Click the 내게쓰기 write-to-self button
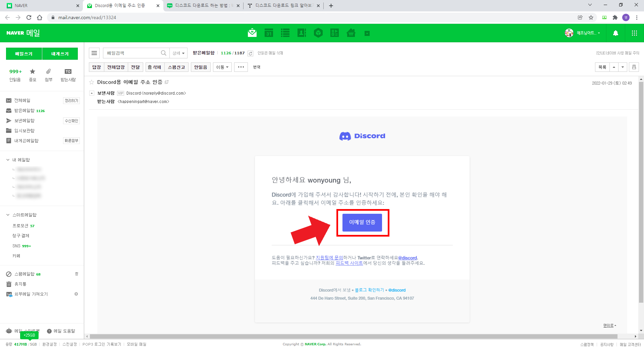Viewport: 644px width, 349px height. click(x=60, y=54)
